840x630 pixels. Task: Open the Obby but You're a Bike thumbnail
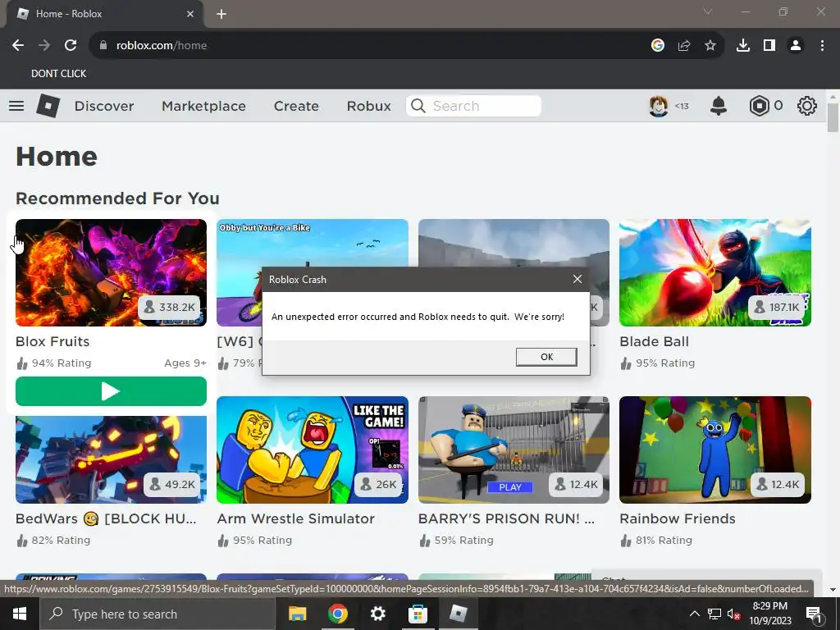click(x=313, y=243)
